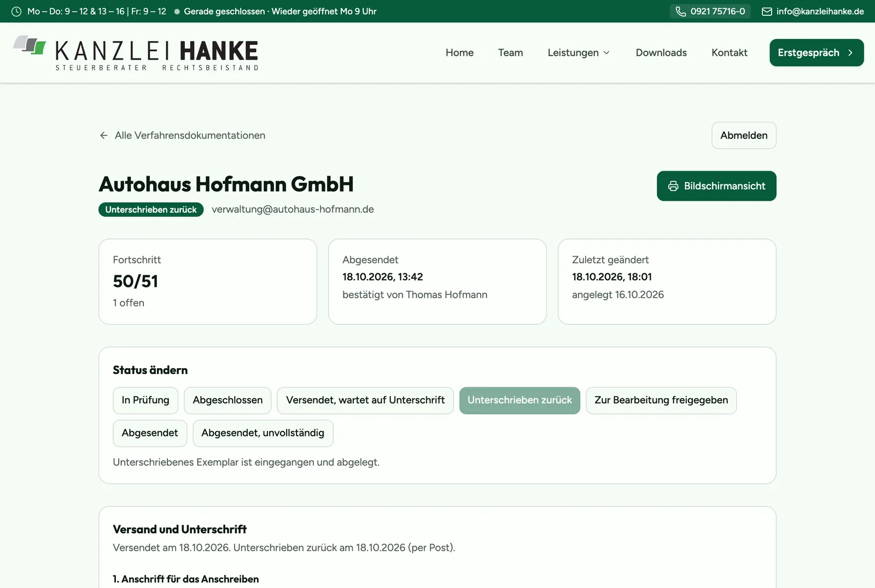The width and height of the screenshot is (875, 588).
Task: Set status to Abgeschlossen
Action: pyautogui.click(x=227, y=400)
